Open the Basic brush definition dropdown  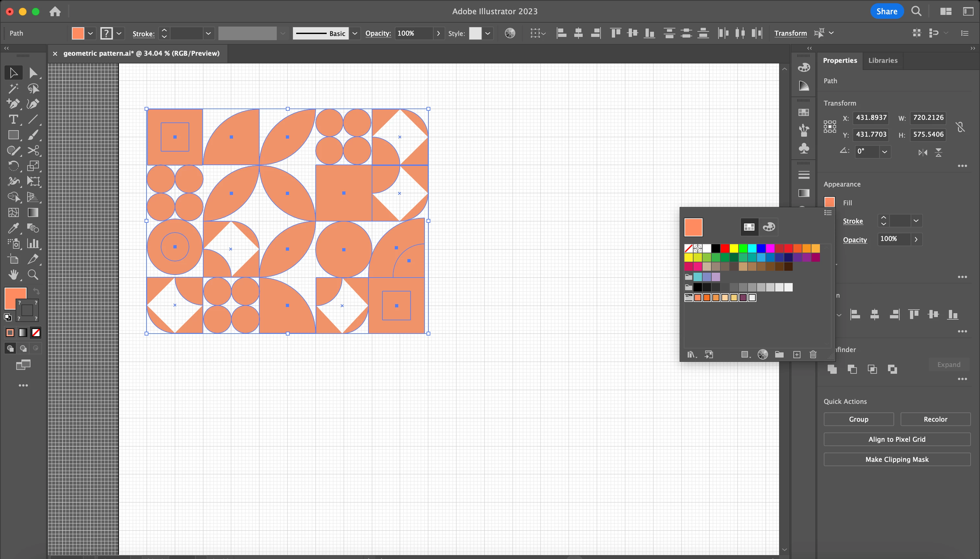pos(355,33)
